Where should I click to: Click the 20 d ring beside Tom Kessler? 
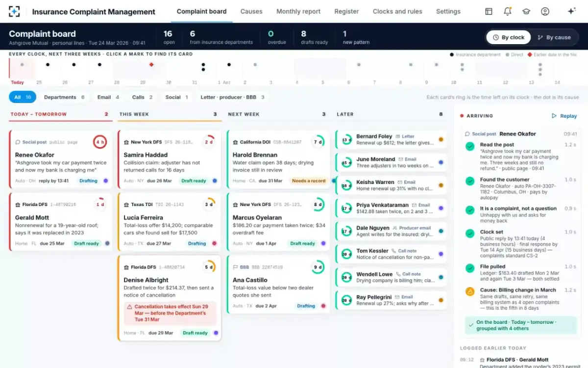[x=346, y=254]
